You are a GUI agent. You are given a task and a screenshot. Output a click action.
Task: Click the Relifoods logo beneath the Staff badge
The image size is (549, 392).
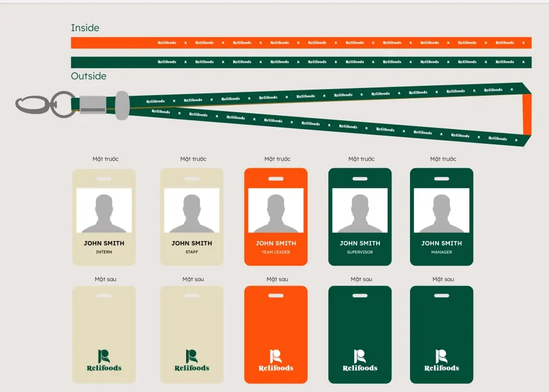point(192,360)
